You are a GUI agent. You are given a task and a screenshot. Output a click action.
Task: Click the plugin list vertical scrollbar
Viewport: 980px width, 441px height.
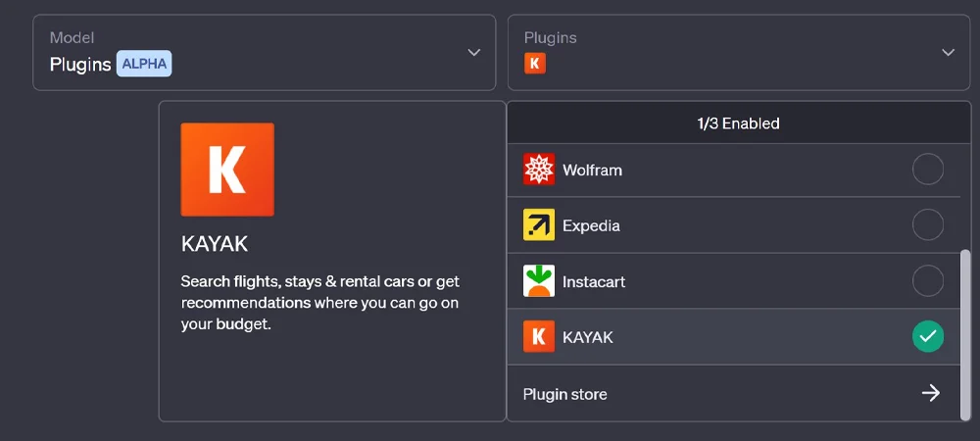coord(965,334)
